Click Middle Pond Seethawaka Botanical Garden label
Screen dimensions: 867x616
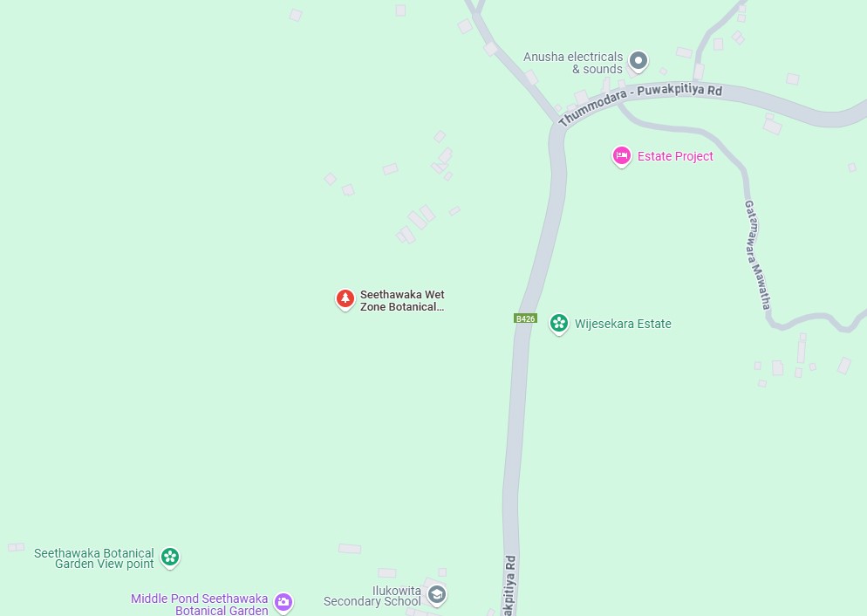[200, 605]
